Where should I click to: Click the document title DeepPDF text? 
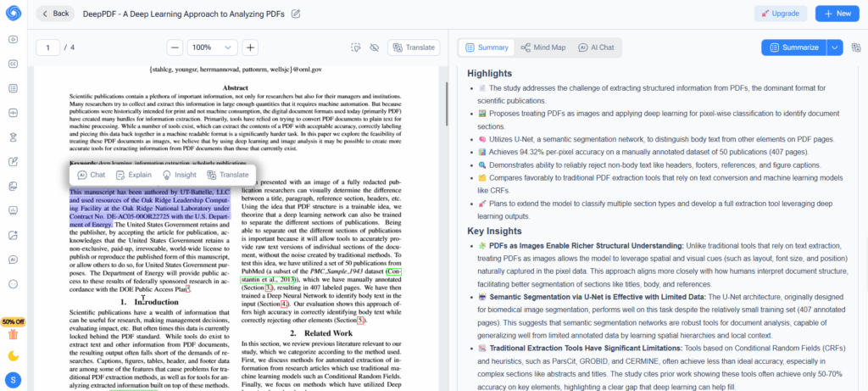[x=183, y=14]
